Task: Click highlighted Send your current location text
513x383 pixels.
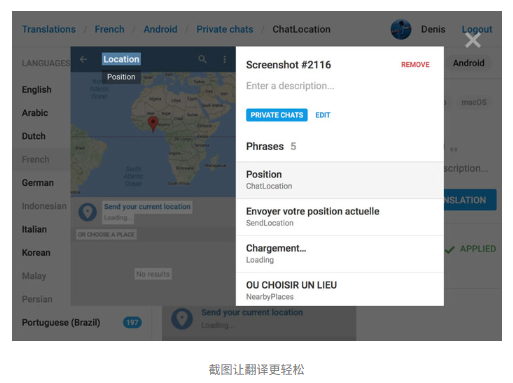Action: click(x=147, y=207)
